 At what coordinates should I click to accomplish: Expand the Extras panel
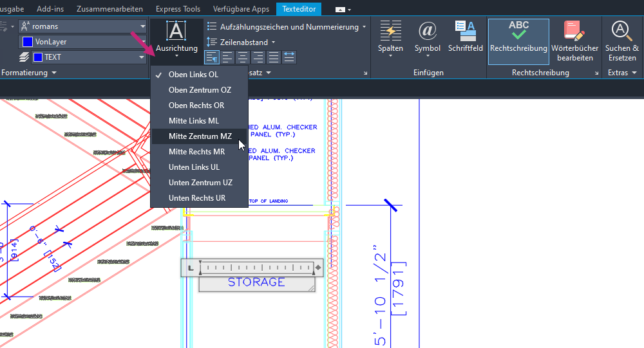tap(622, 73)
